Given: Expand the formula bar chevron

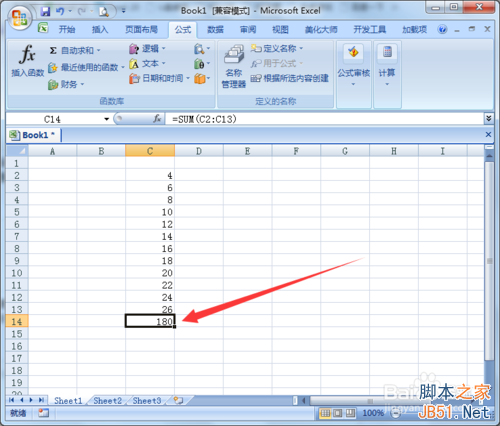Looking at the screenshot, I should 488,118.
